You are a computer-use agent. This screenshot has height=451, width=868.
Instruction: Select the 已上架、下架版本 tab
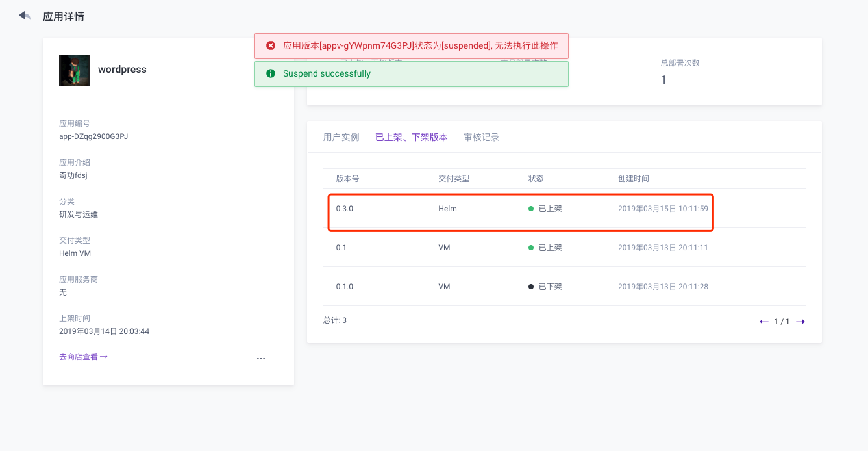tap(411, 137)
